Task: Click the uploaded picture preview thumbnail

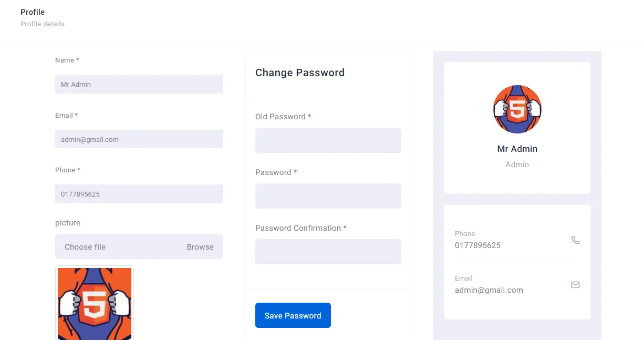Action: [x=95, y=303]
